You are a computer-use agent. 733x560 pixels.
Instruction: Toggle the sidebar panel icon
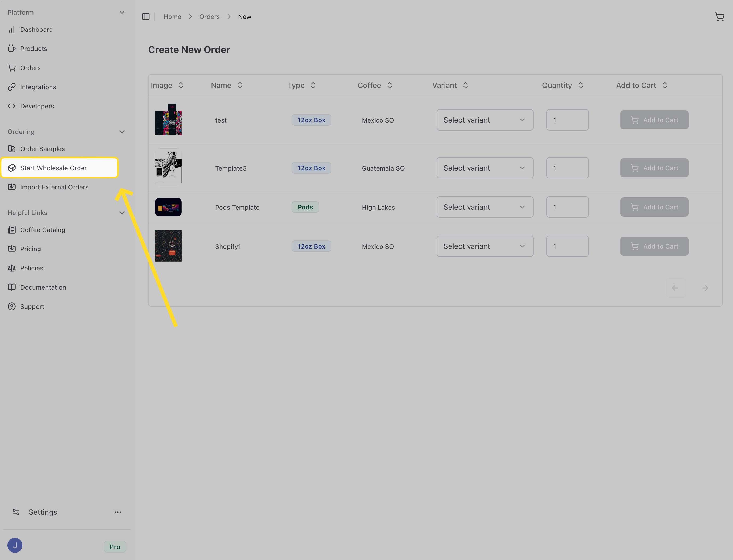coord(146,17)
